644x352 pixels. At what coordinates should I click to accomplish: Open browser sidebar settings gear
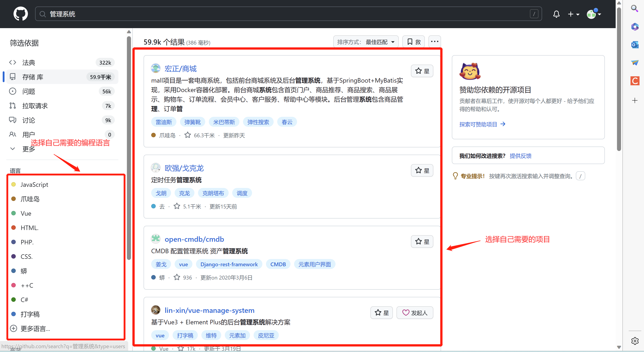pos(635,341)
